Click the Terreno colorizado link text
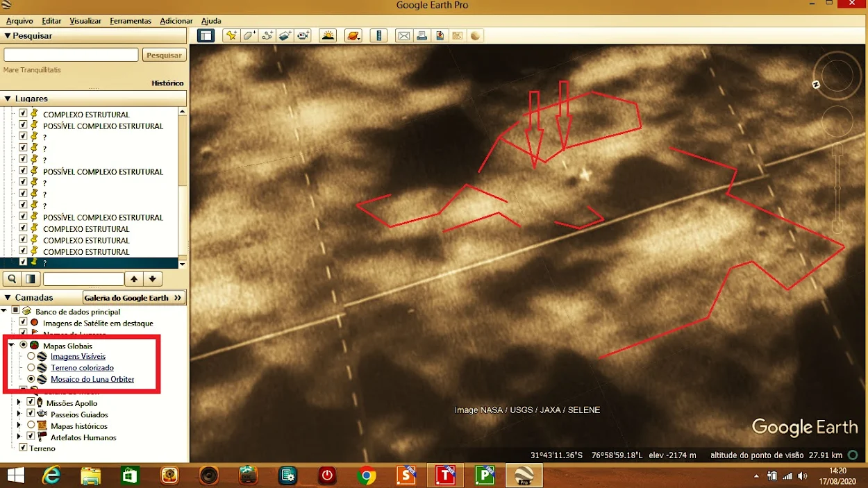868x488 pixels. (82, 368)
